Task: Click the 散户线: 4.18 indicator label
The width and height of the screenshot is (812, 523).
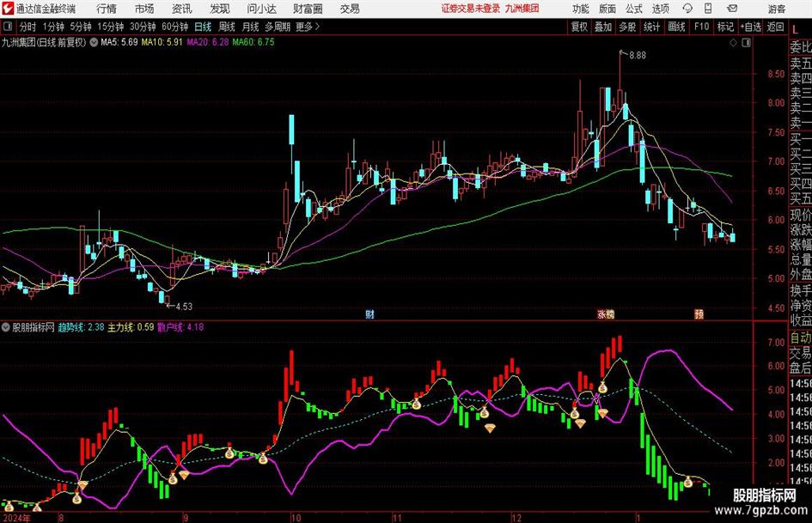Action: [180, 327]
